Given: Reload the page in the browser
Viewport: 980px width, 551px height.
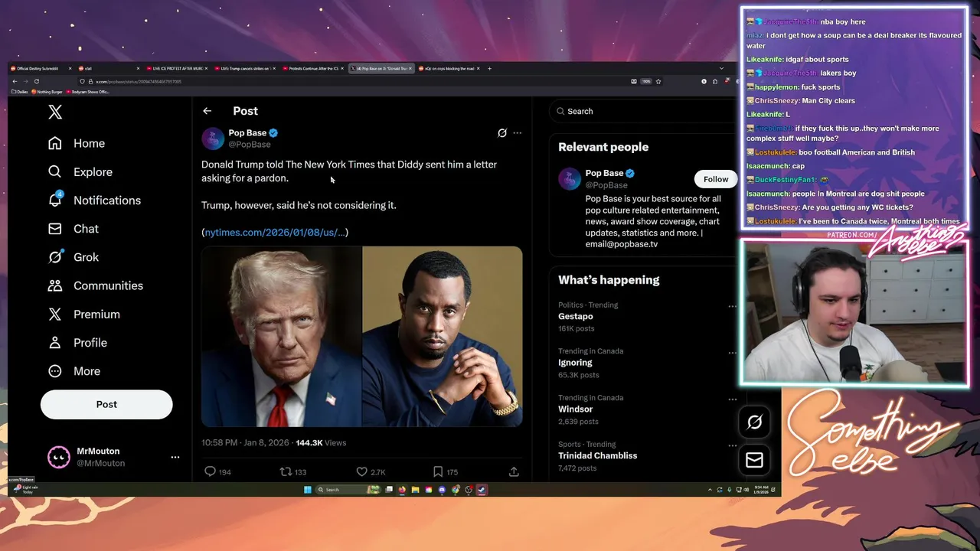Looking at the screenshot, I should pyautogui.click(x=36, y=81).
